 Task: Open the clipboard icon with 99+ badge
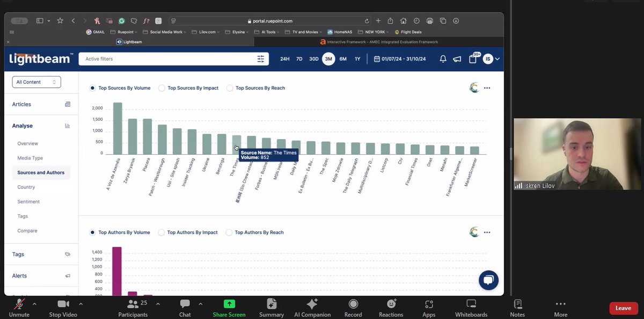pos(473,58)
